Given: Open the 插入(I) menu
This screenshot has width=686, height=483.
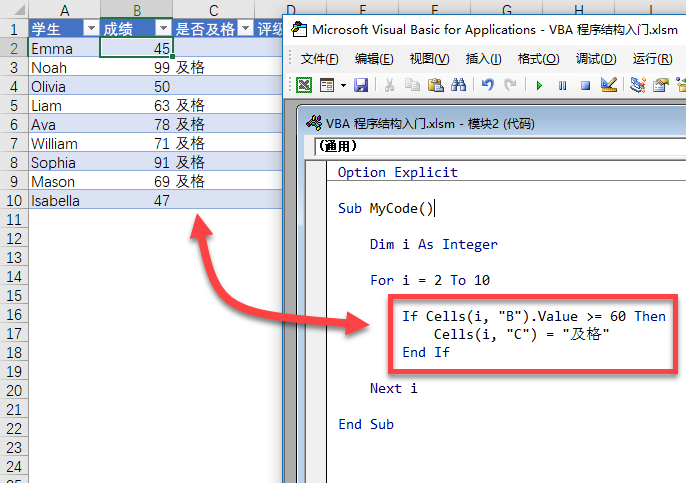Looking at the screenshot, I should click(x=484, y=59).
